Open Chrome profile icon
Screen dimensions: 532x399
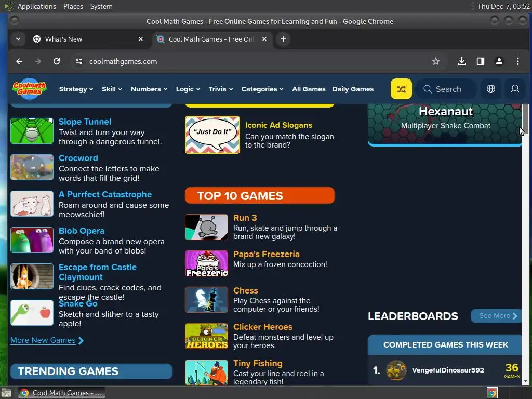point(499,61)
